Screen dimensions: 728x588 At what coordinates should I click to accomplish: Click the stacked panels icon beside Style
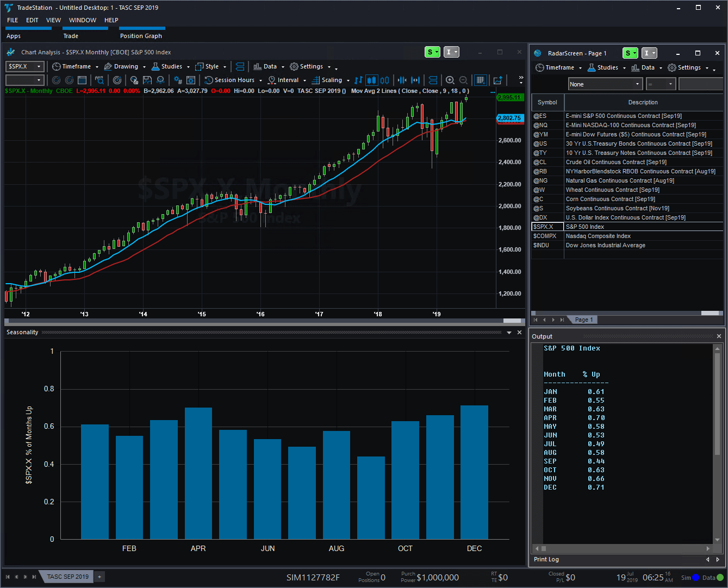pyautogui.click(x=240, y=66)
